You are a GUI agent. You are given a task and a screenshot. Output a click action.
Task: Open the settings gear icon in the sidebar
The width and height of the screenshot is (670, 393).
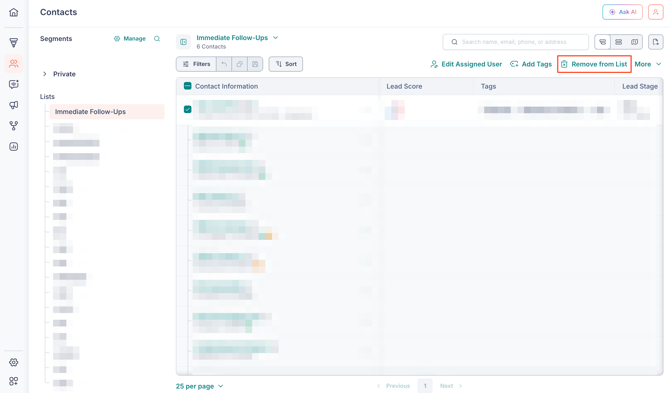point(14,362)
